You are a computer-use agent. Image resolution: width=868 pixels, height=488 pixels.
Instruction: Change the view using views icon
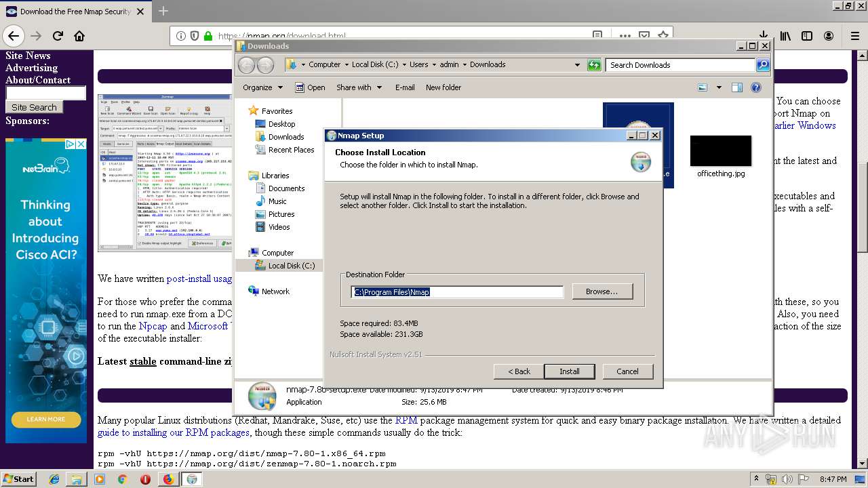tap(703, 87)
